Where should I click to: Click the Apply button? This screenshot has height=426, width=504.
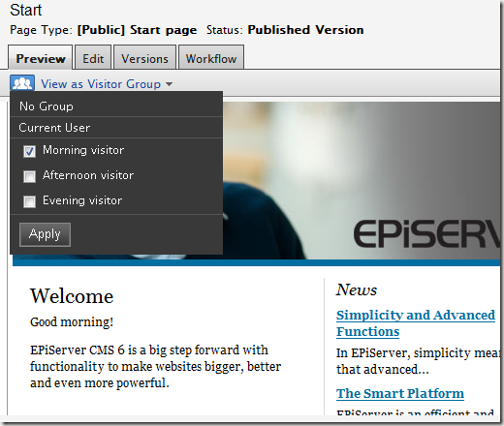[45, 234]
